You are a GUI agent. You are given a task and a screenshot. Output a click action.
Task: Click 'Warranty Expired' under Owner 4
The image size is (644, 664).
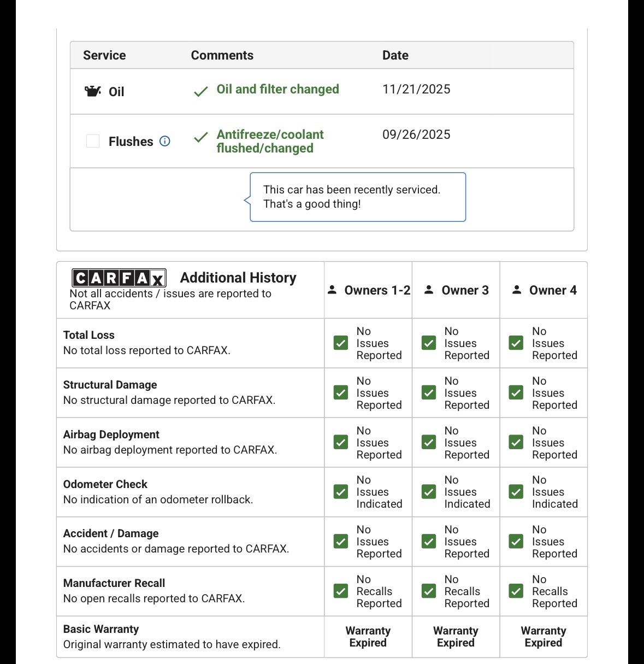(543, 637)
